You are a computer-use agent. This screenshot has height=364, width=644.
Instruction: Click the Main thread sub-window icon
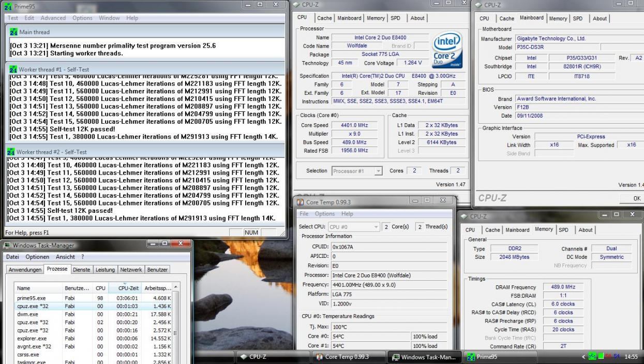pos(13,32)
